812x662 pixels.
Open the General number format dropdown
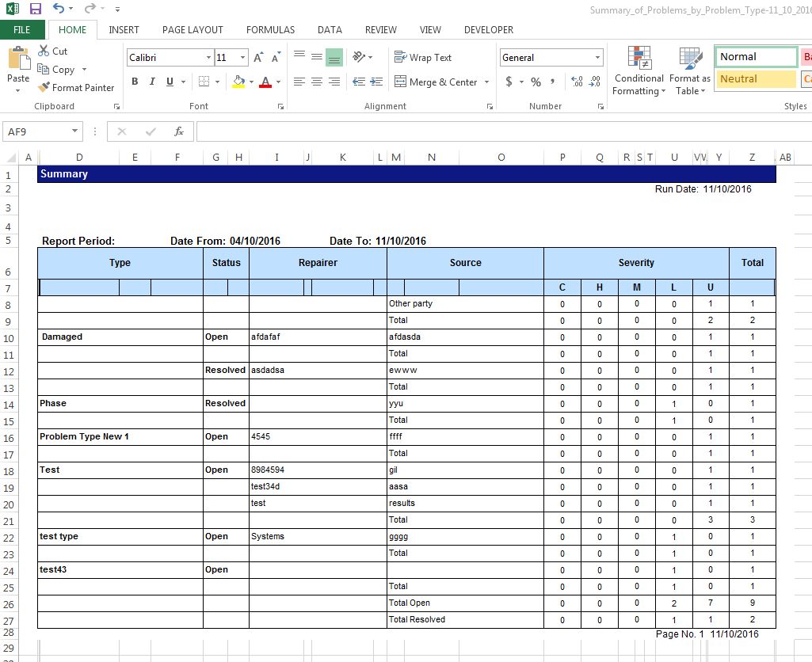pos(597,58)
